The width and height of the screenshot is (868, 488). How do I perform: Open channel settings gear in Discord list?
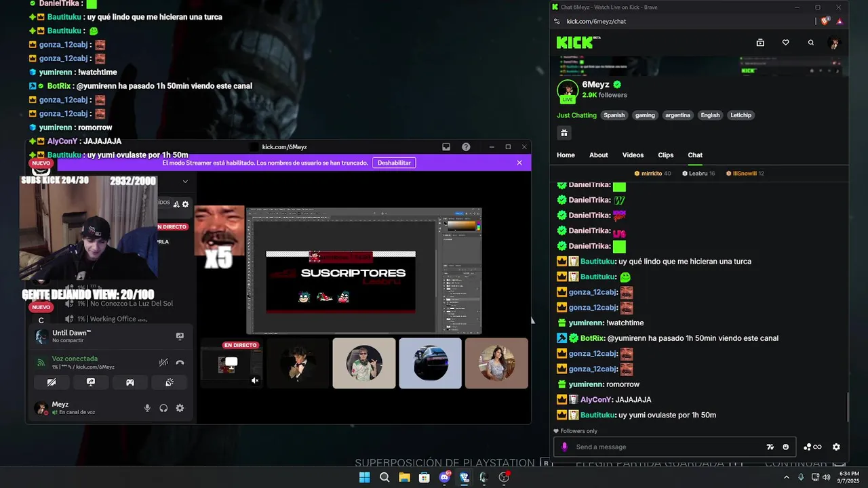(186, 204)
